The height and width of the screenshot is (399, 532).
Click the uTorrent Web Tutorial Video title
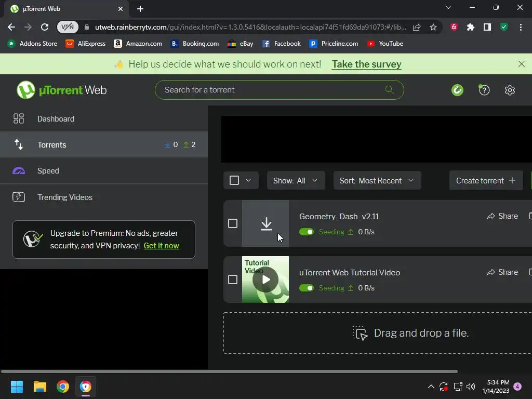[350, 272]
